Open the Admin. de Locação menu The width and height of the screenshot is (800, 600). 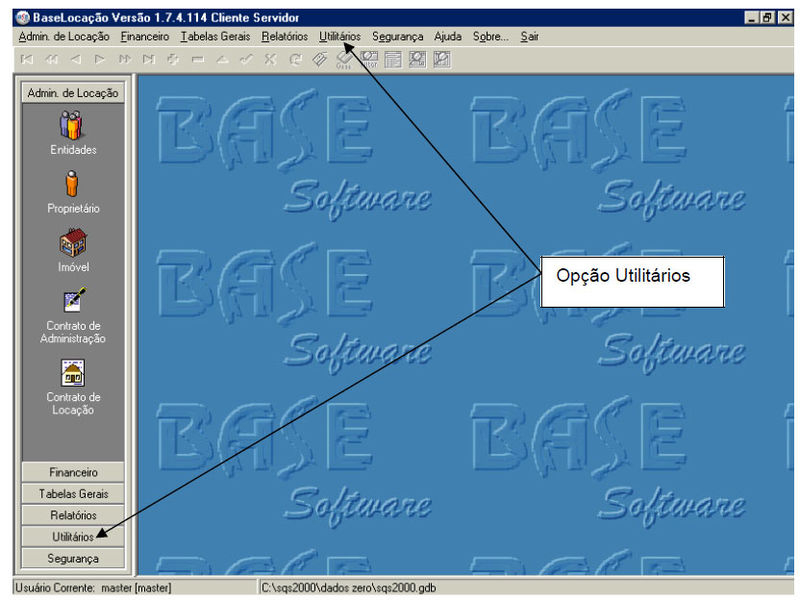click(x=64, y=36)
